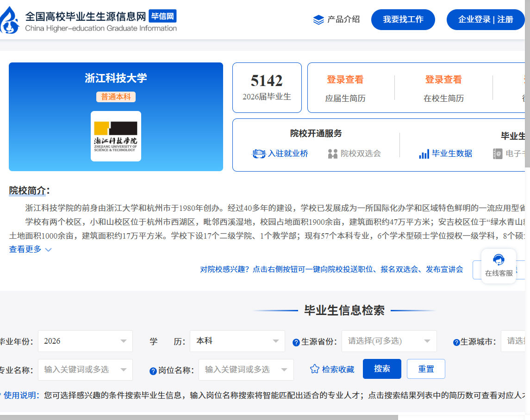Click 登录查看 above 应届生简历
Screen dimensions: 530x420
point(345,80)
